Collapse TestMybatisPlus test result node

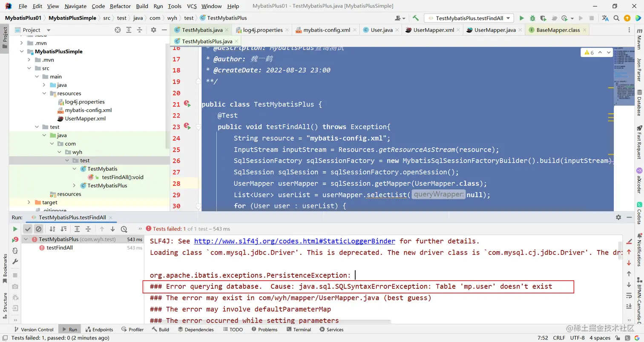click(26, 239)
